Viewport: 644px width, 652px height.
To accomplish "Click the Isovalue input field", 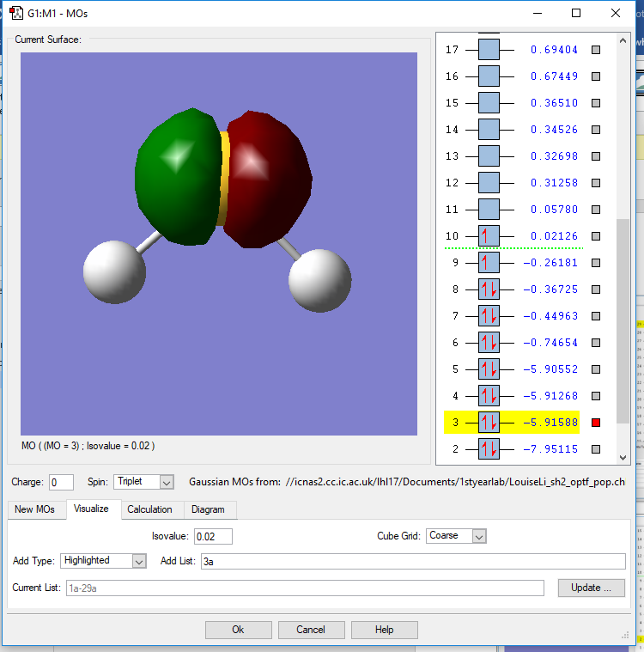I will (x=213, y=536).
